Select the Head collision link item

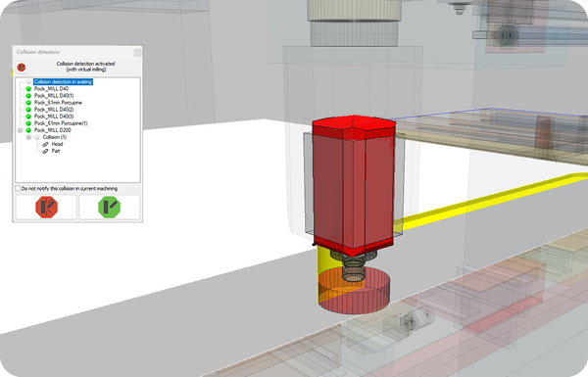click(x=57, y=144)
